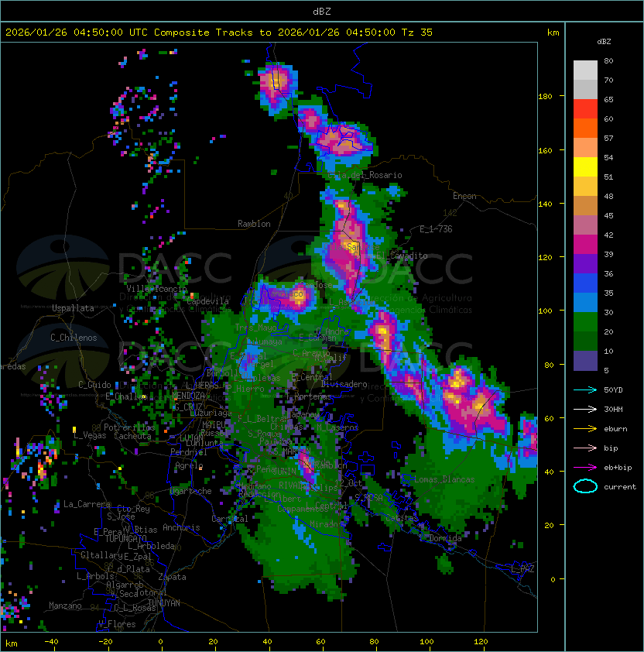
Task: Click the 'MENDOZA' city label
Action: pyautogui.click(x=188, y=396)
